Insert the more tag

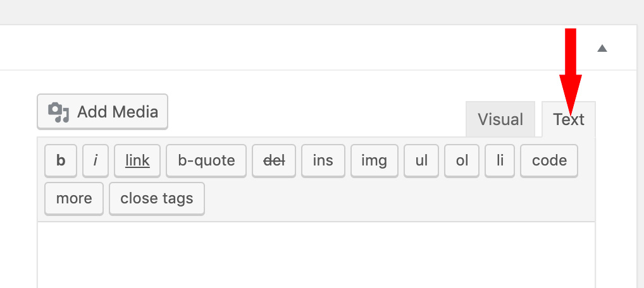click(74, 198)
